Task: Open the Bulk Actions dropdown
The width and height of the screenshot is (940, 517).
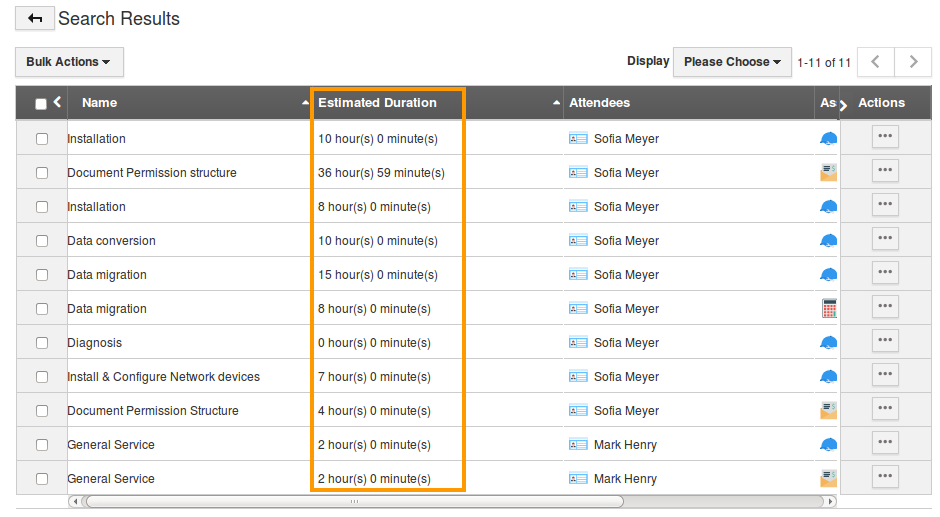Action: pos(69,62)
